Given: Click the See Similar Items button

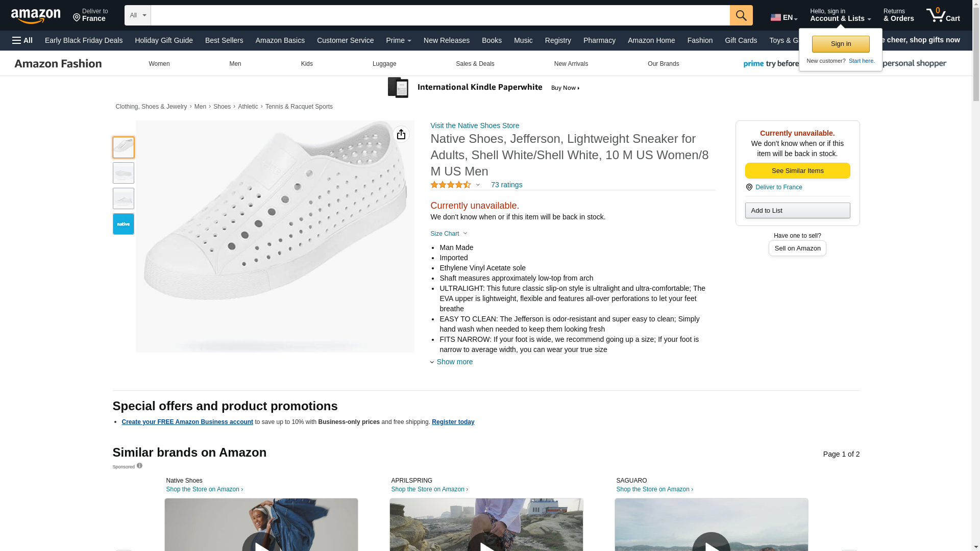Looking at the screenshot, I should (x=797, y=170).
